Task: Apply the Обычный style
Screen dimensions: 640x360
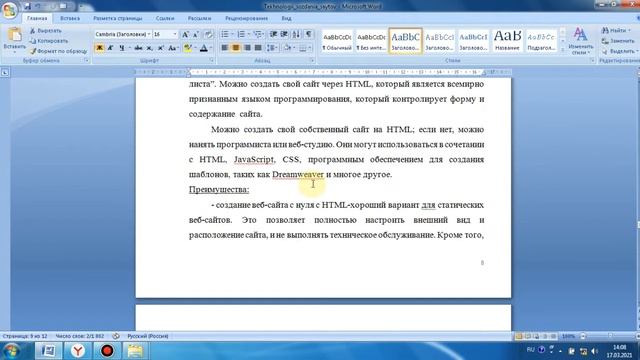Action: [337, 41]
